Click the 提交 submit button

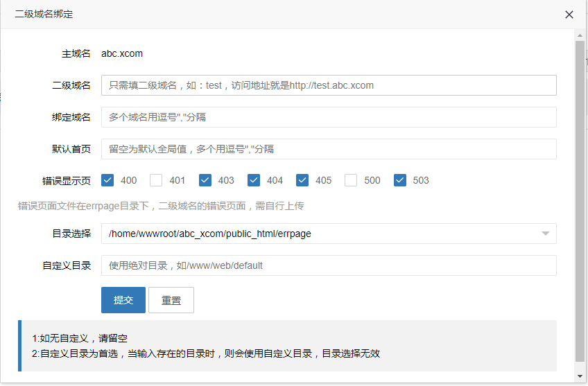123,300
